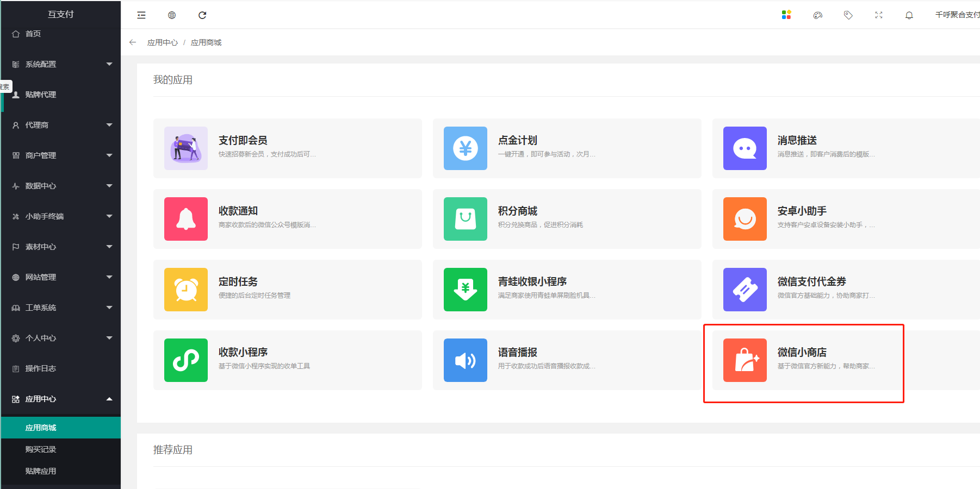Open notifications via the bell icon
This screenshot has height=489, width=980.
coord(909,15)
